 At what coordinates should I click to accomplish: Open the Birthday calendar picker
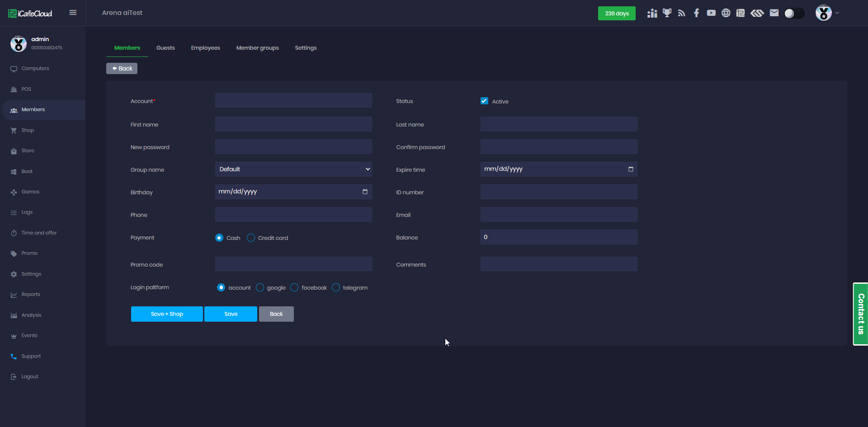[365, 192]
